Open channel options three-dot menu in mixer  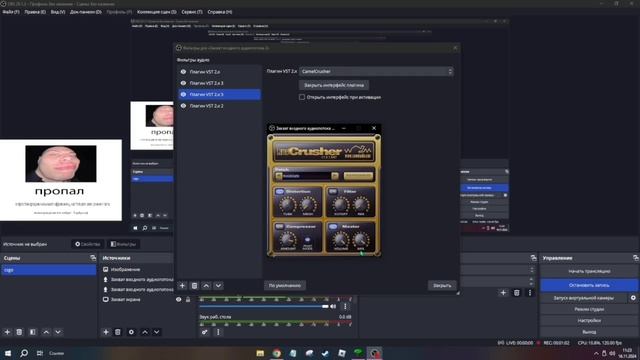345,306
